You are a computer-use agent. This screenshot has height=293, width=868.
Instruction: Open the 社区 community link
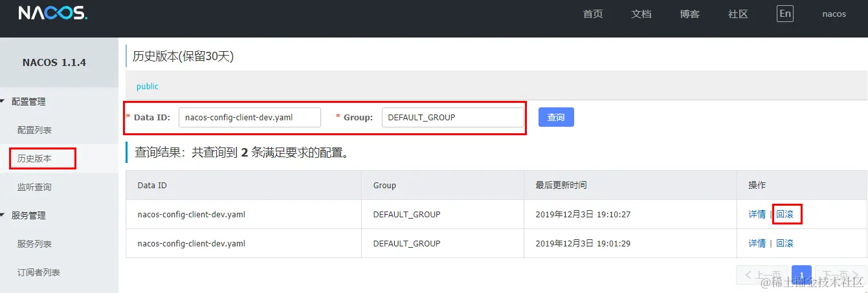click(738, 14)
